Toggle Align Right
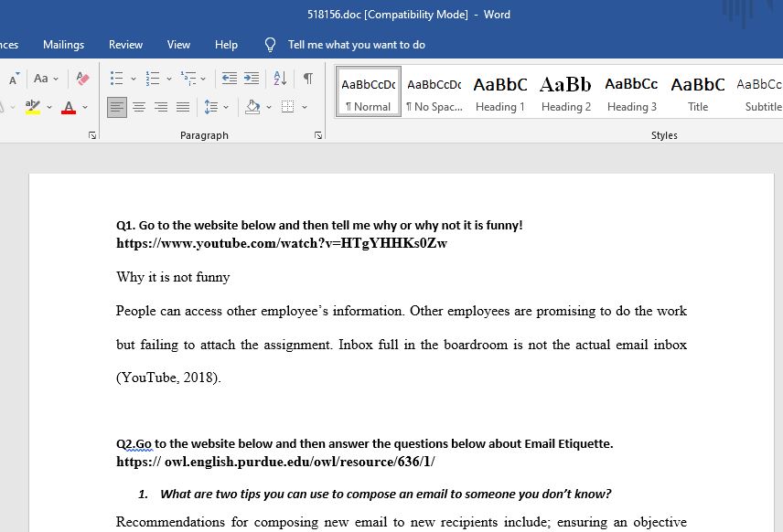 point(161,107)
